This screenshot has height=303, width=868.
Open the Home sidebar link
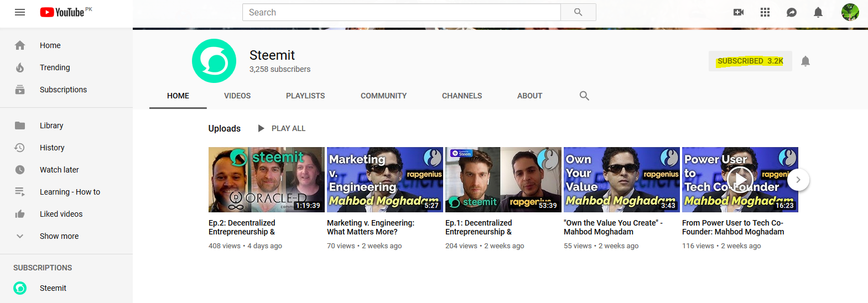coord(50,45)
